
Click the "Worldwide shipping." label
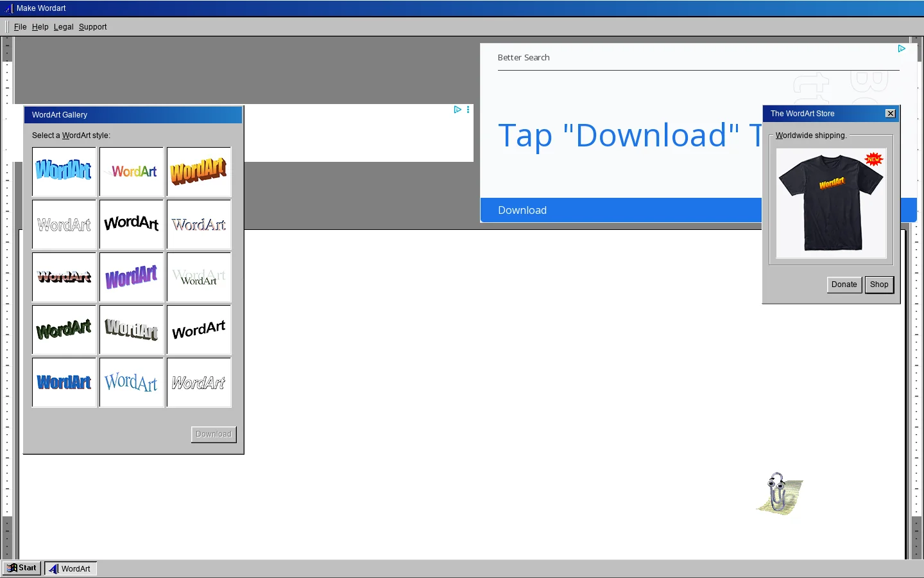[x=811, y=136]
